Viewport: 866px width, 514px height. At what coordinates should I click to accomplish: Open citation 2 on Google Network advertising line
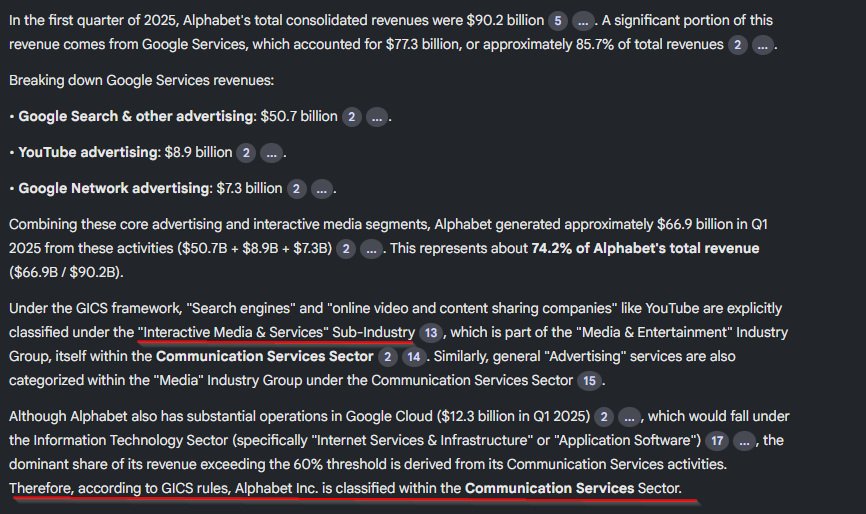[x=297, y=189]
